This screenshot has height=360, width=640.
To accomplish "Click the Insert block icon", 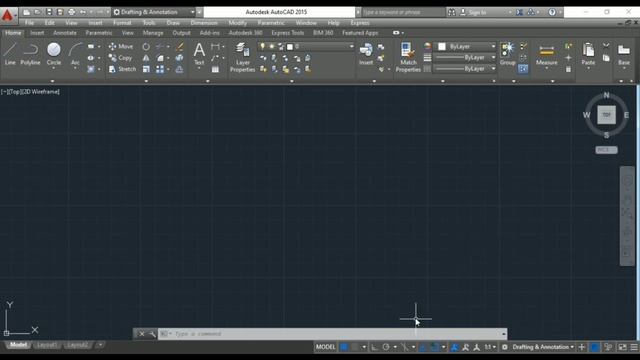I will coord(366,54).
